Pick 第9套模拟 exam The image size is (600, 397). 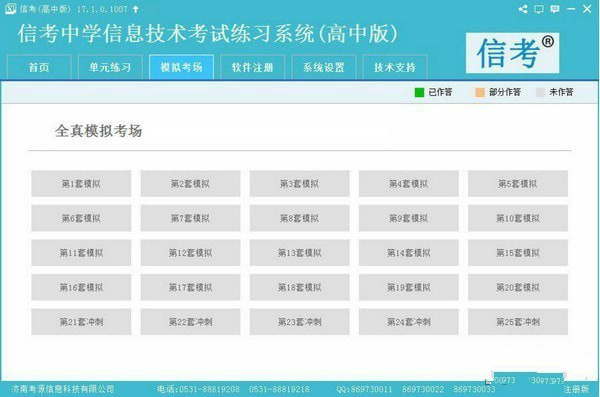point(409,218)
